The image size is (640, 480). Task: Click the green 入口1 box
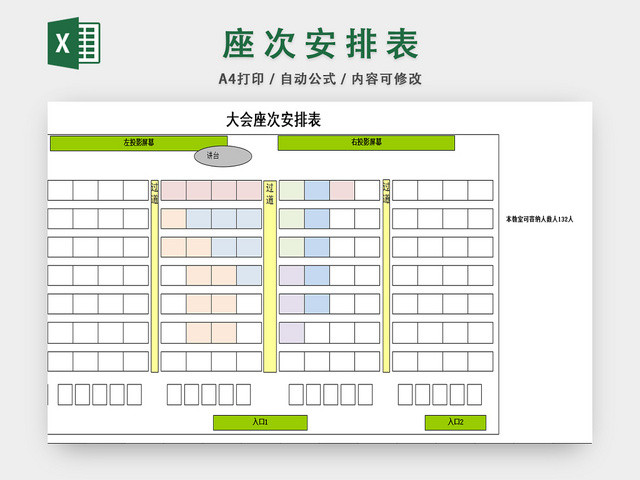[x=260, y=422]
